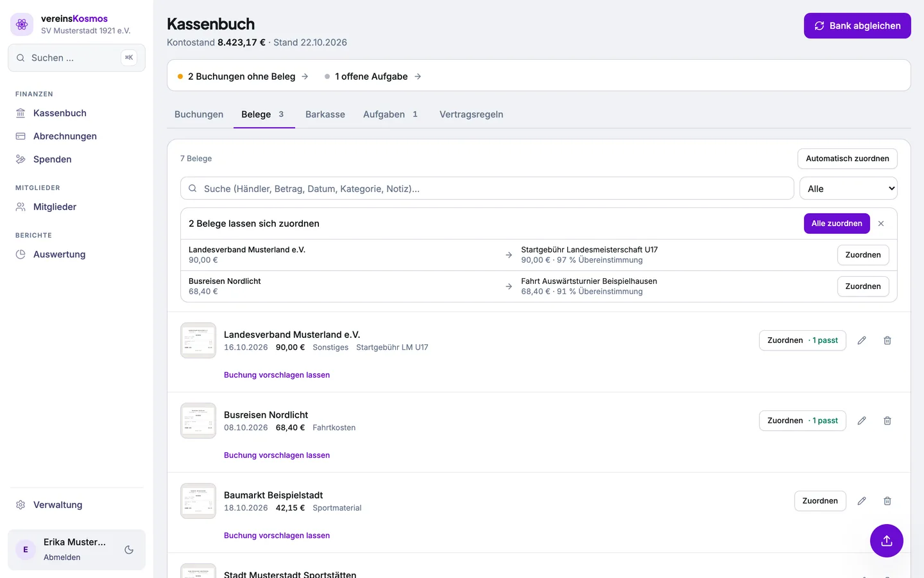Screen dimensions: 924x578
Task: Edit the Baumarkt Beispielstadt receipt
Action: (x=862, y=501)
